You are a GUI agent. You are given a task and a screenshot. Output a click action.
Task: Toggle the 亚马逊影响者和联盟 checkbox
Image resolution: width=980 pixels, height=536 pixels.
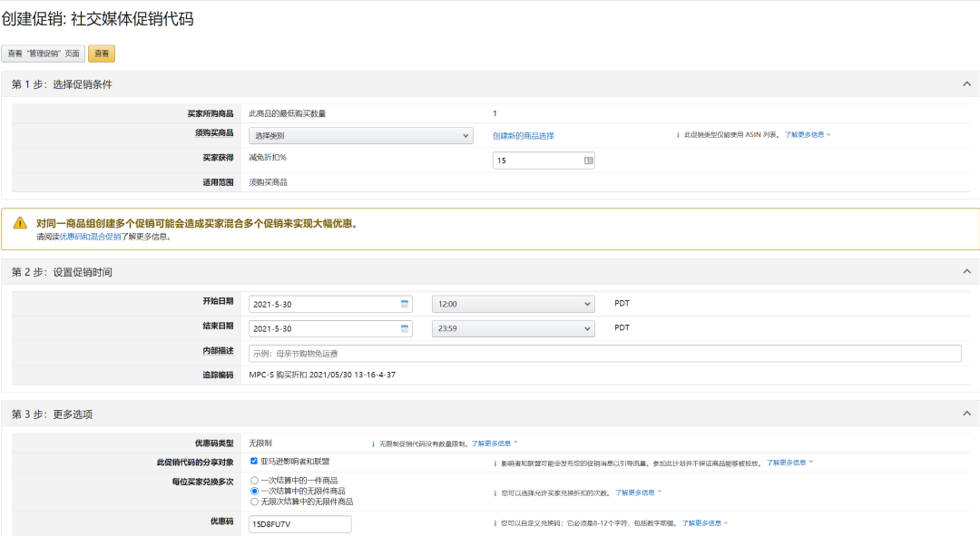tap(254, 461)
